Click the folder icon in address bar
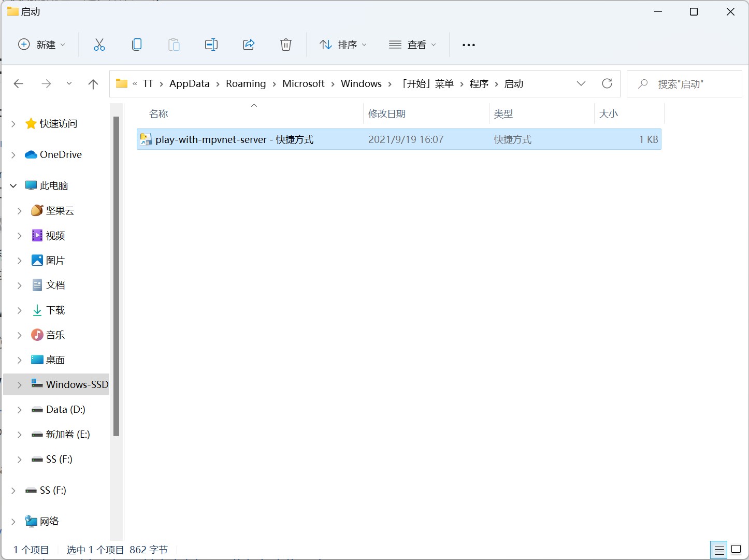The image size is (749, 560). [x=122, y=83]
